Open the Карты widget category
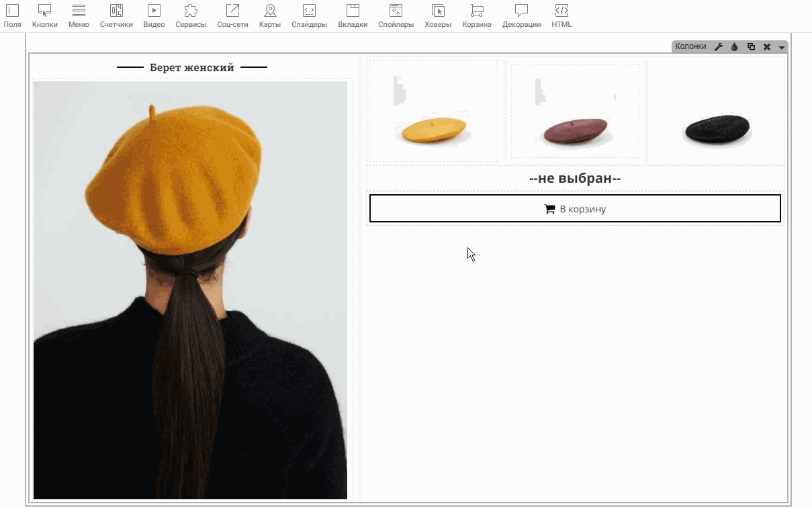 tap(270, 15)
